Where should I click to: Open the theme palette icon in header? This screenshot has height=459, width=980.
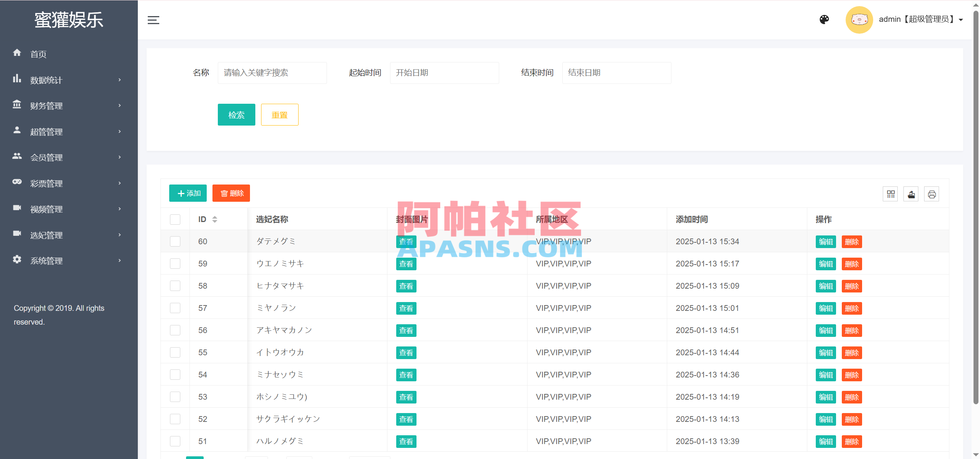pos(824,19)
